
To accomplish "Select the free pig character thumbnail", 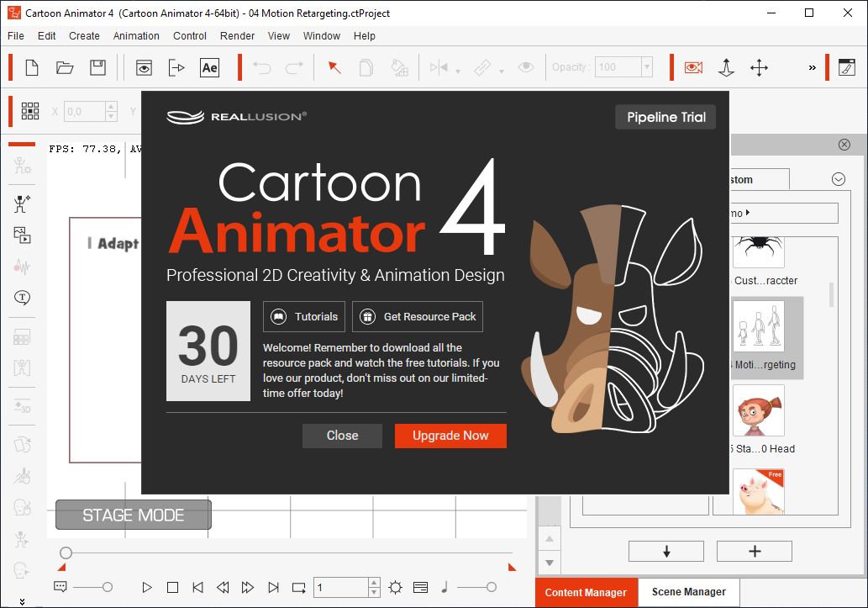I will pos(759,492).
